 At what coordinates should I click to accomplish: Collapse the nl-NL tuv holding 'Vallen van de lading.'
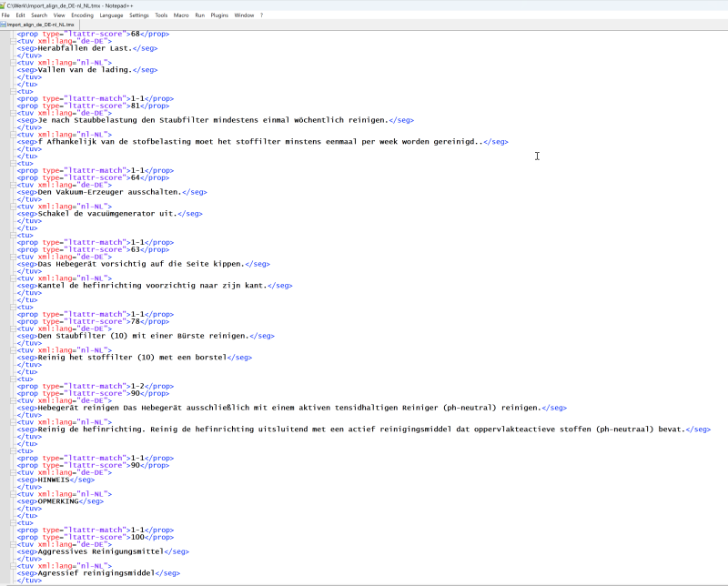(14, 63)
